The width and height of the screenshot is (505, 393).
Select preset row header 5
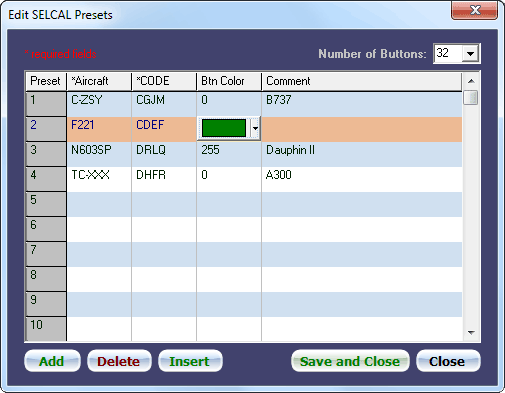click(46, 204)
